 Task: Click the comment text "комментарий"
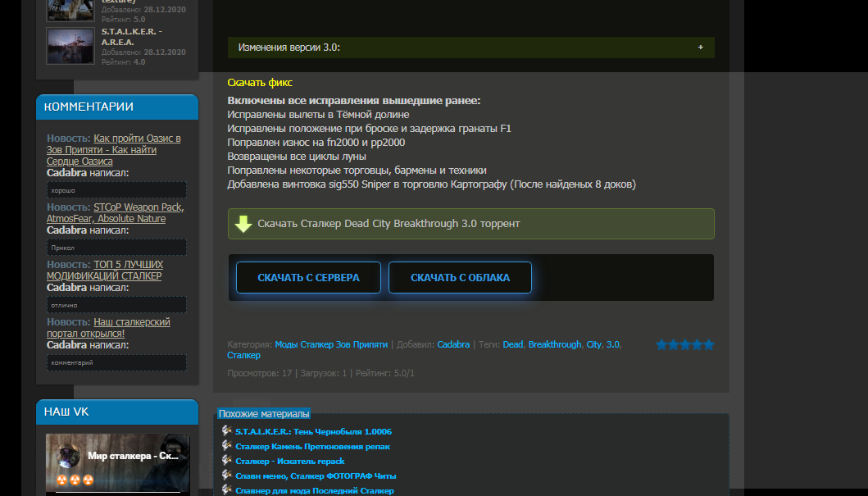coord(72,363)
